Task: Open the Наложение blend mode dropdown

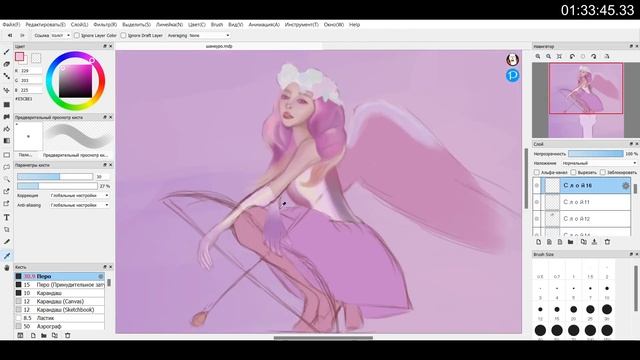Action: pos(599,163)
